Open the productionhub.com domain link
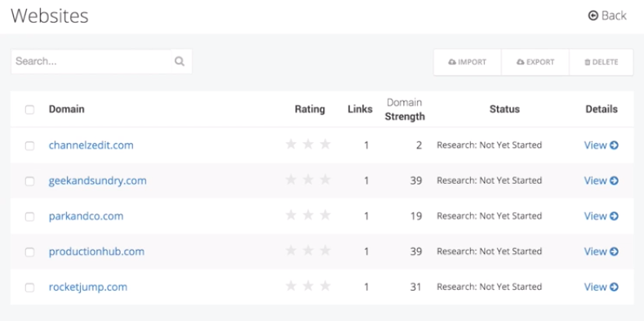Viewport: 644px width, 321px height. 96,251
